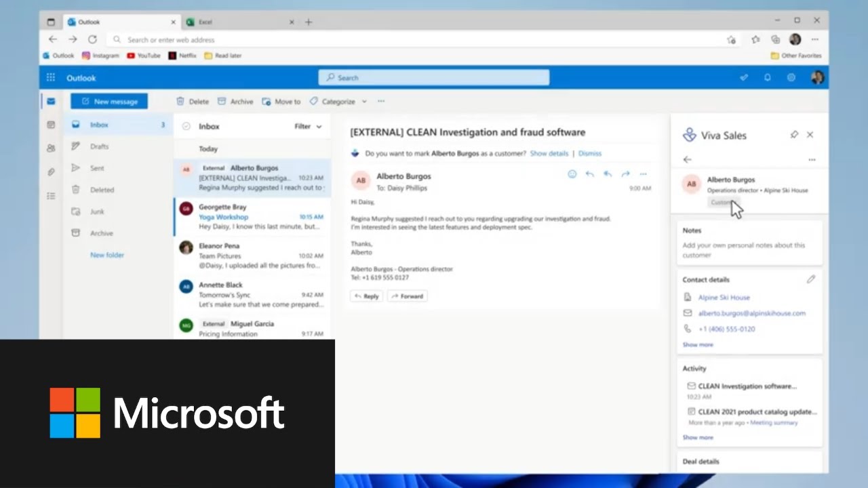Show more contact details
This screenshot has height=488, width=868.
click(x=697, y=345)
